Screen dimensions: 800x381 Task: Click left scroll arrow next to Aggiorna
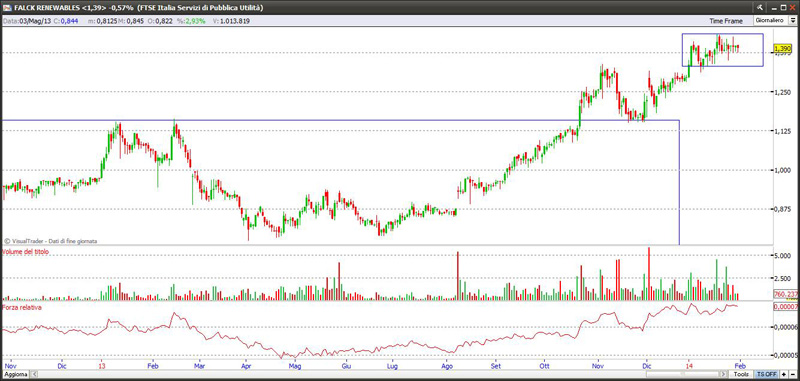[34, 374]
